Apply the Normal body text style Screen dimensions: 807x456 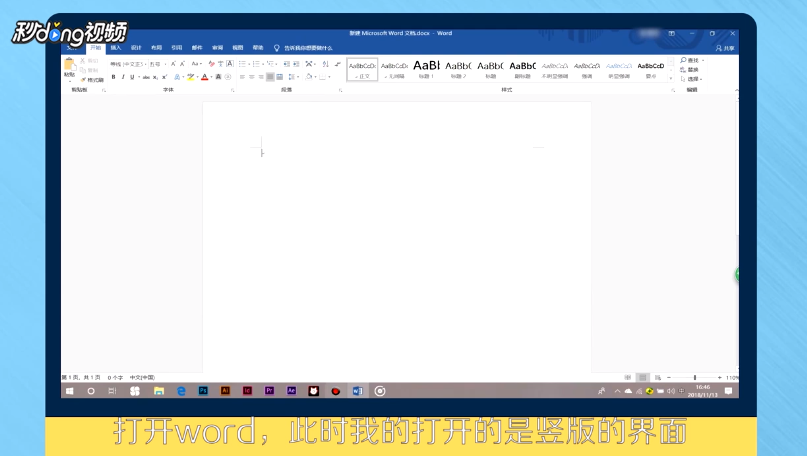(x=362, y=69)
